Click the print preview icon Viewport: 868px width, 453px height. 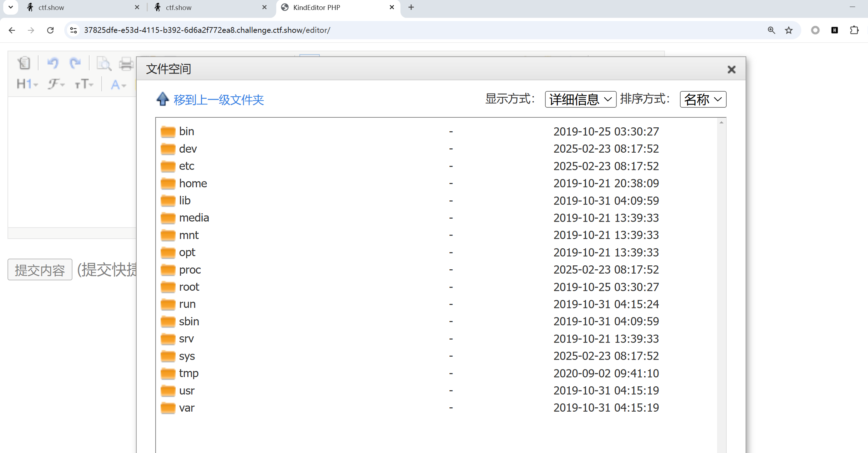coord(104,64)
